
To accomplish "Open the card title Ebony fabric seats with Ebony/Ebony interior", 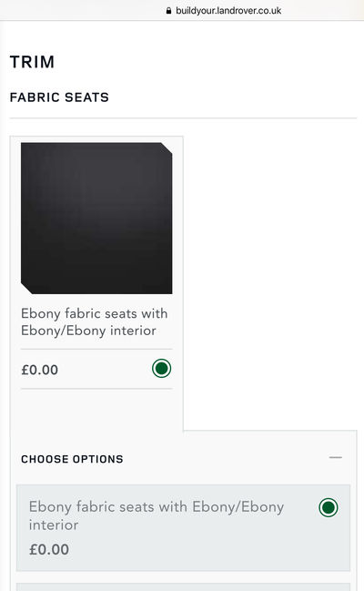I will point(95,321).
